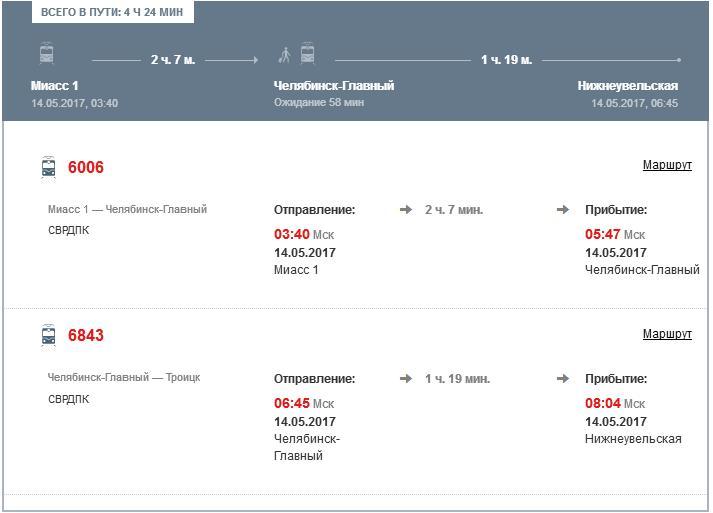Click the departure time 03:40

pyautogui.click(x=291, y=235)
